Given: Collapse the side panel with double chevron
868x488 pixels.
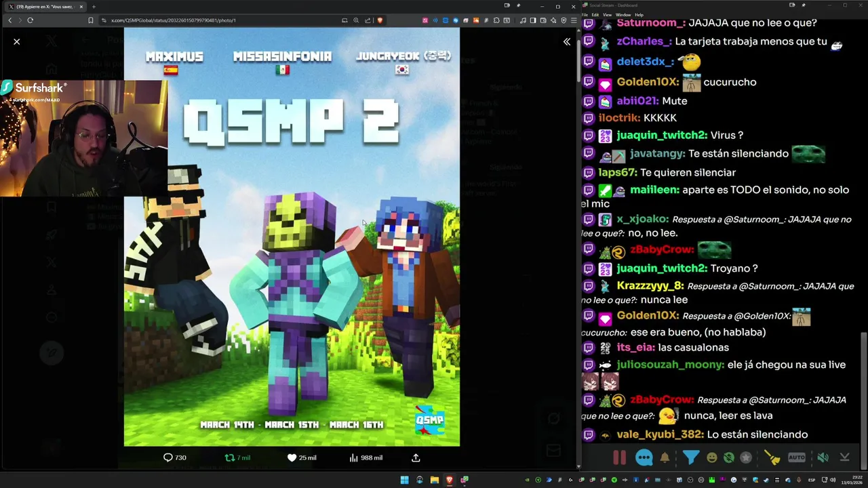Looking at the screenshot, I should coord(567,41).
